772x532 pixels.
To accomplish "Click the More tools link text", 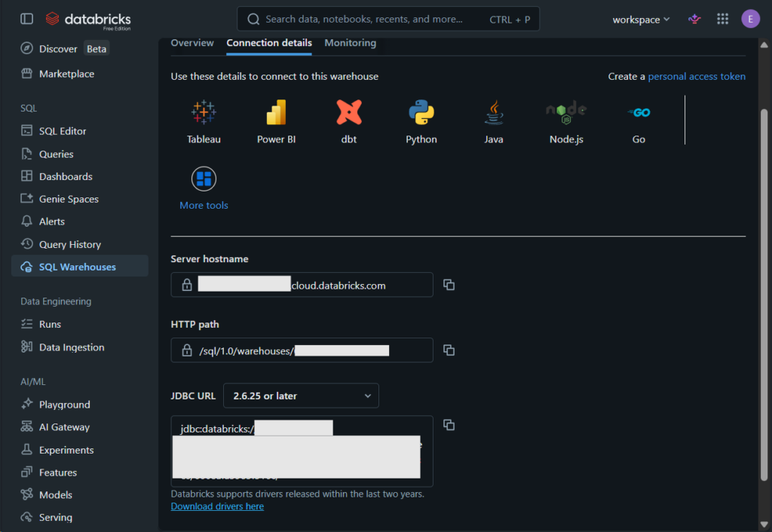I will pos(204,205).
